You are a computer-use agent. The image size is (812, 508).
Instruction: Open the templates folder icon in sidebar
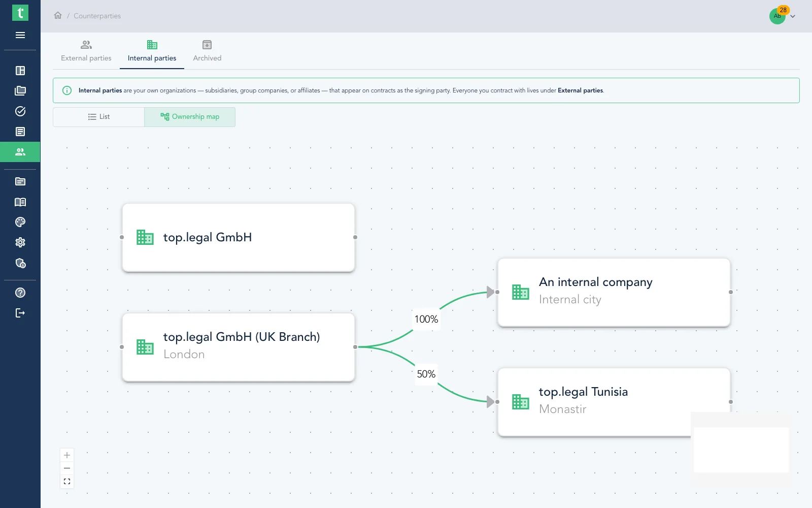(x=20, y=181)
